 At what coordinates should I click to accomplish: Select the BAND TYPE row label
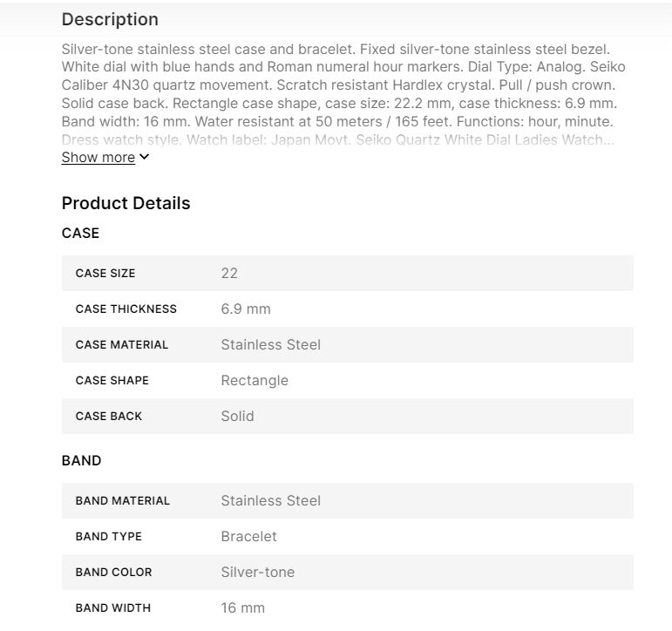point(108,536)
